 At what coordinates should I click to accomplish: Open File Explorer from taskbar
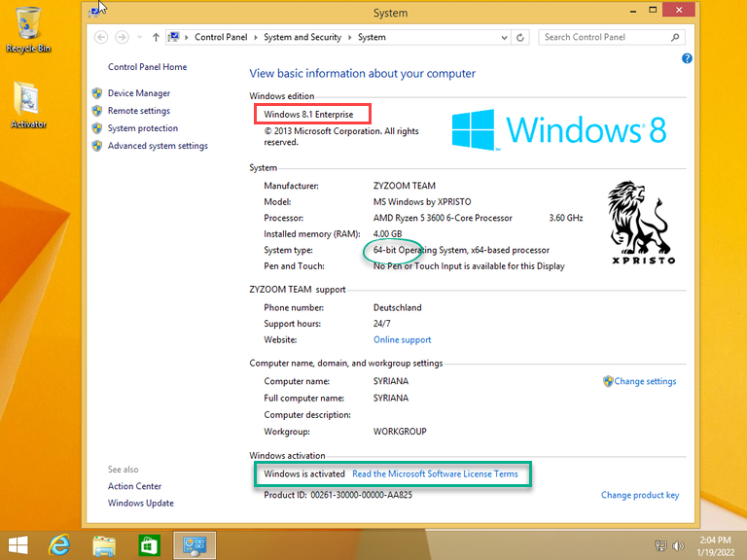(104, 545)
